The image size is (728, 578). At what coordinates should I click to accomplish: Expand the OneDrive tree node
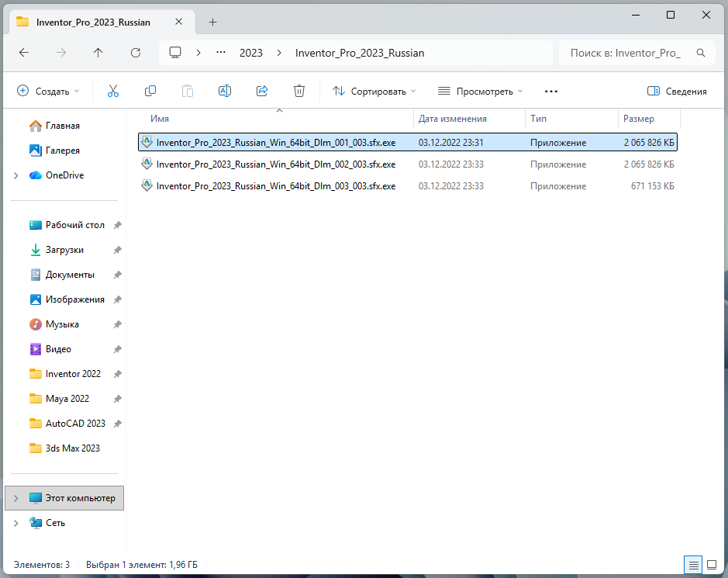[16, 175]
